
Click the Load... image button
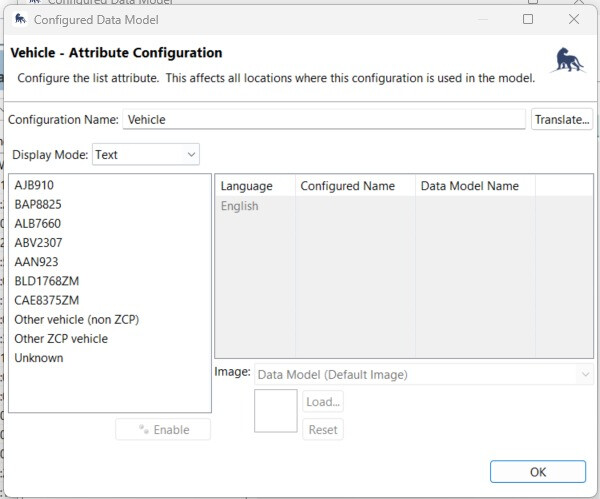323,402
